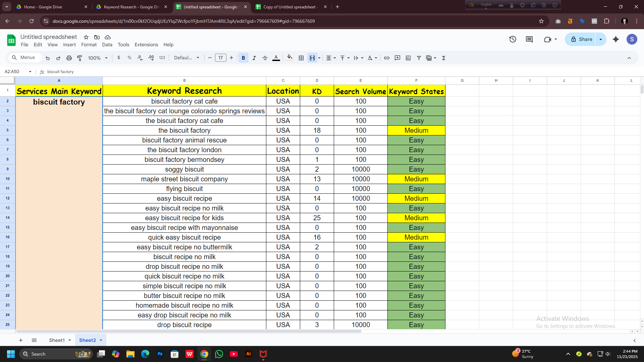Open the zoom 100% dropdown
Image resolution: width=644 pixels, height=362 pixels.
tap(98, 58)
